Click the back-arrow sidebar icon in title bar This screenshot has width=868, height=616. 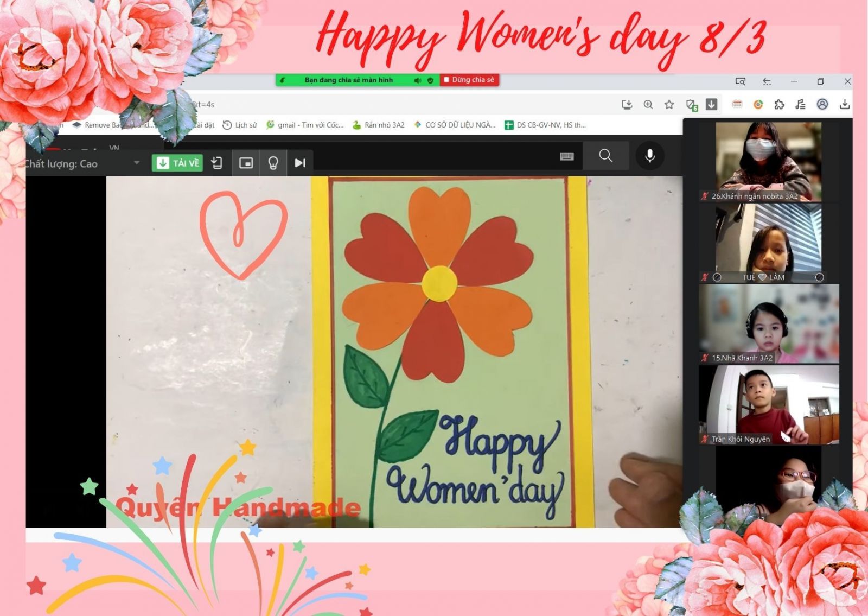(x=767, y=81)
